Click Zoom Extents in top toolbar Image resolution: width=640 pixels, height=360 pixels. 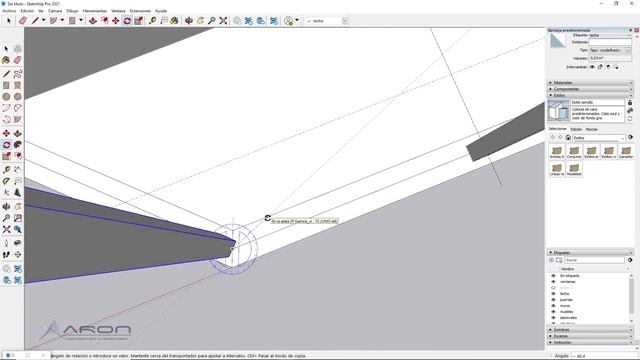coord(223,20)
